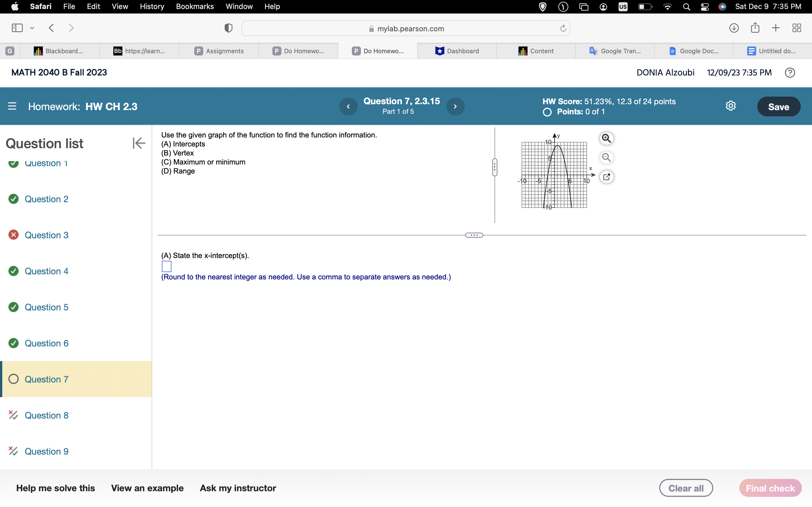The width and height of the screenshot is (812, 507).
Task: Open Question 3 marked incorrect
Action: [46, 235]
